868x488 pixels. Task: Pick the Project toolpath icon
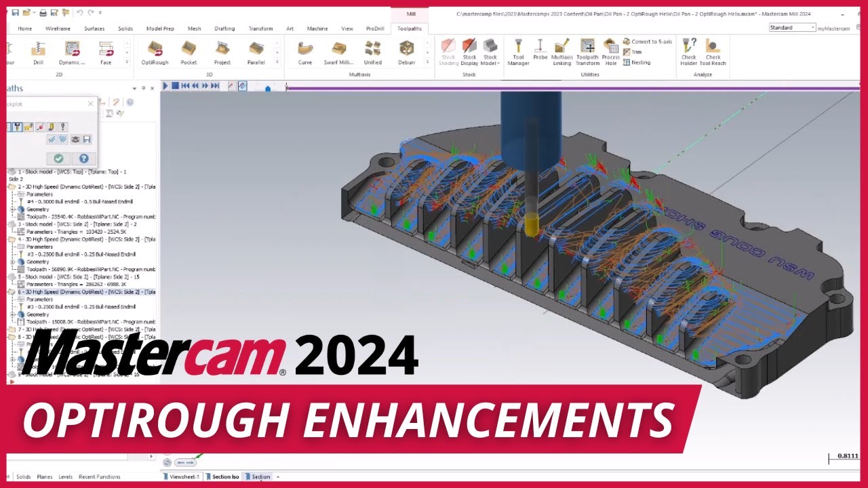[x=222, y=53]
